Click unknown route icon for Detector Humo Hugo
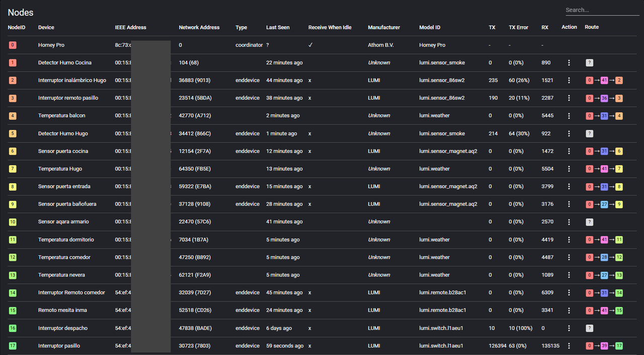Image resolution: width=644 pixels, height=355 pixels. tap(589, 134)
